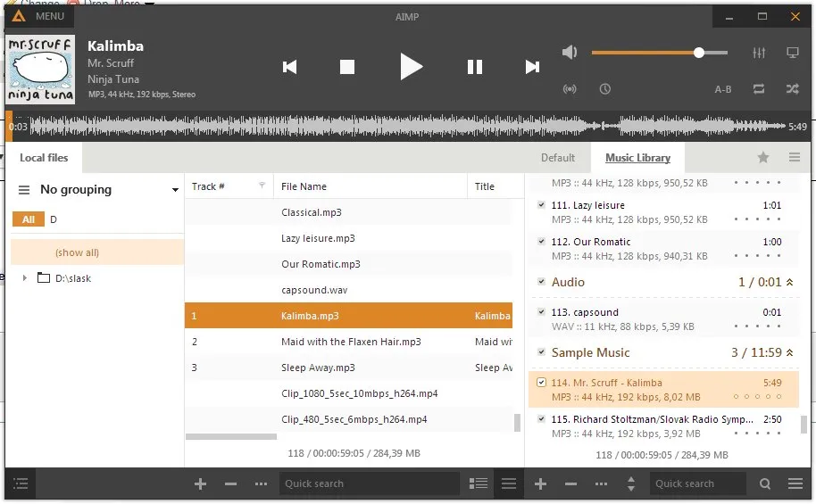Click the equalizer icon in the player header

pyautogui.click(x=760, y=53)
